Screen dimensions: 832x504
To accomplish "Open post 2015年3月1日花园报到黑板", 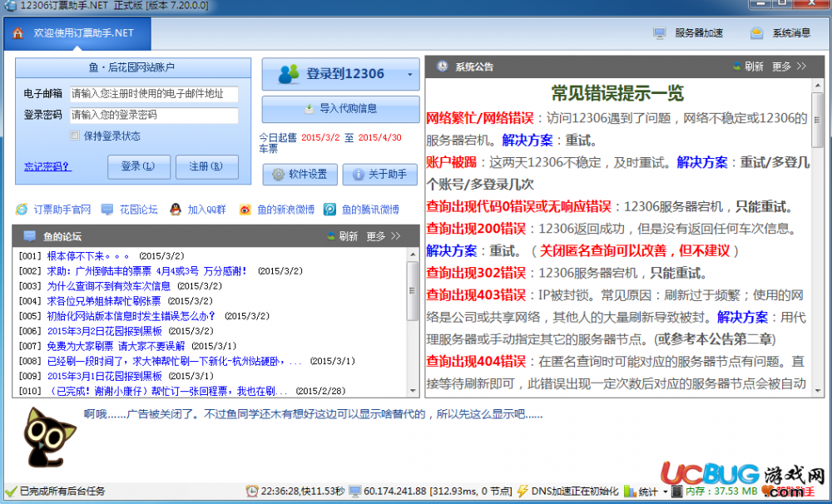I will pyautogui.click(x=105, y=376).
